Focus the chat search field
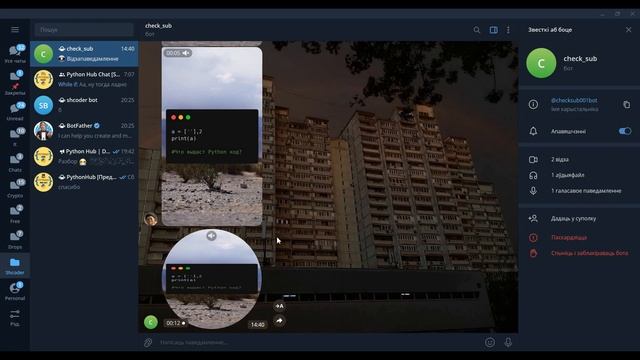 point(84,30)
